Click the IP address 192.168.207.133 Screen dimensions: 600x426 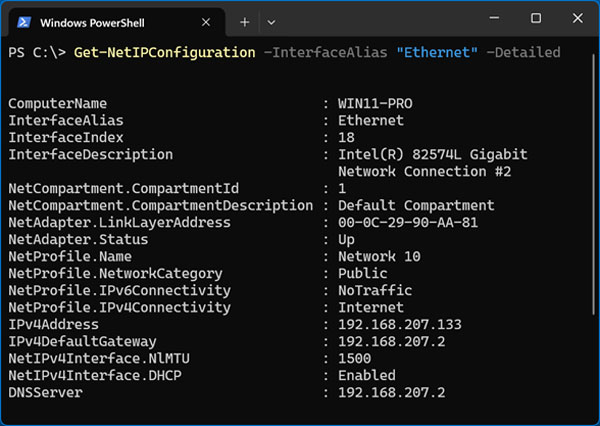[400, 325]
